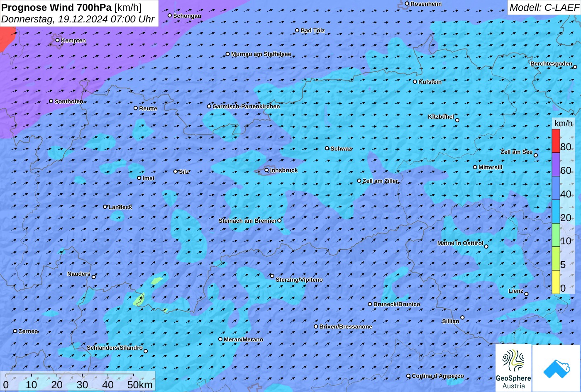581x392 pixels.
Task: Click the Zell am See marker
Action: (536, 156)
